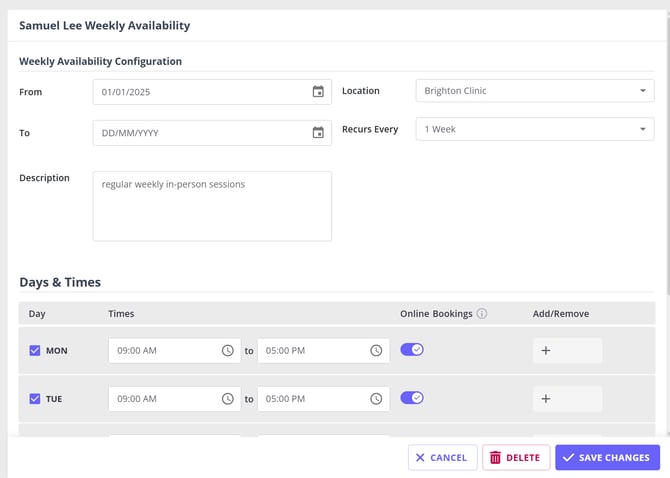Click clock icon on Tuesday end time
The width and height of the screenshot is (670, 478).
(x=376, y=399)
